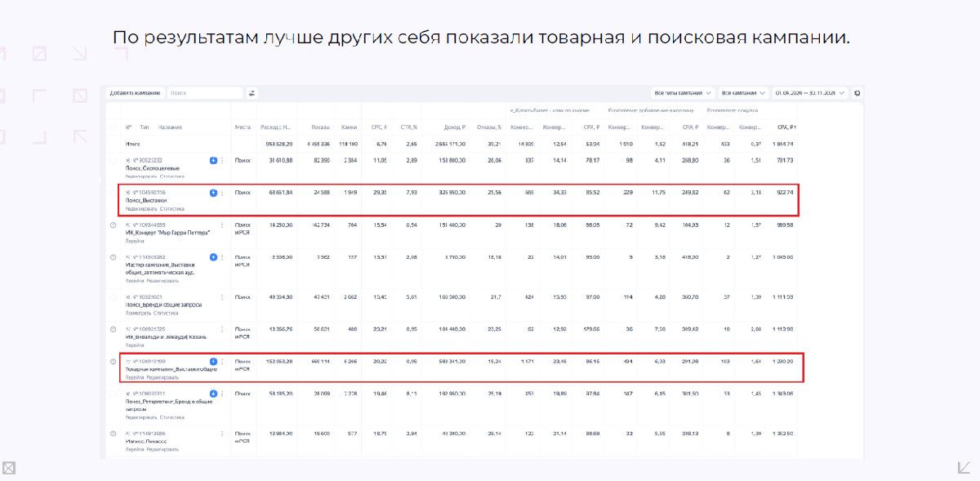Click the clock status icon on Мир Гарри Поттера row

[x=113, y=225]
